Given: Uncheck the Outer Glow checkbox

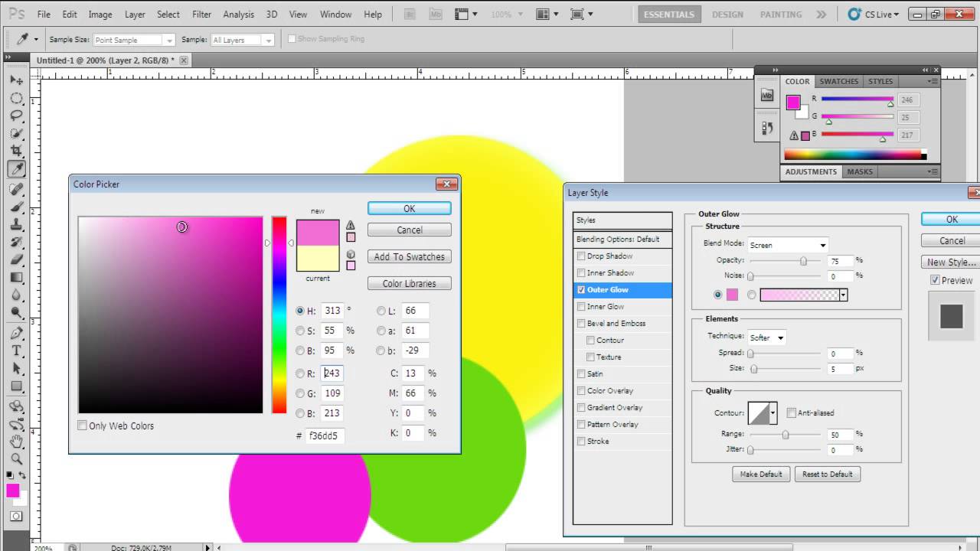Looking at the screenshot, I should pyautogui.click(x=581, y=290).
